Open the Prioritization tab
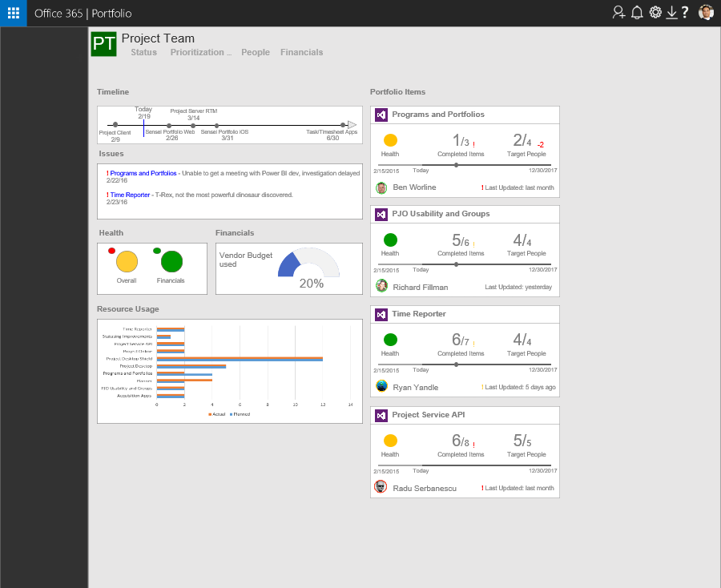The image size is (721, 588). (201, 52)
